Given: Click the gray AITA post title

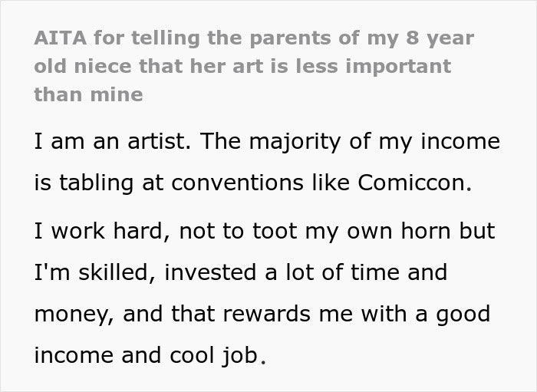Looking at the screenshot, I should click(254, 66).
